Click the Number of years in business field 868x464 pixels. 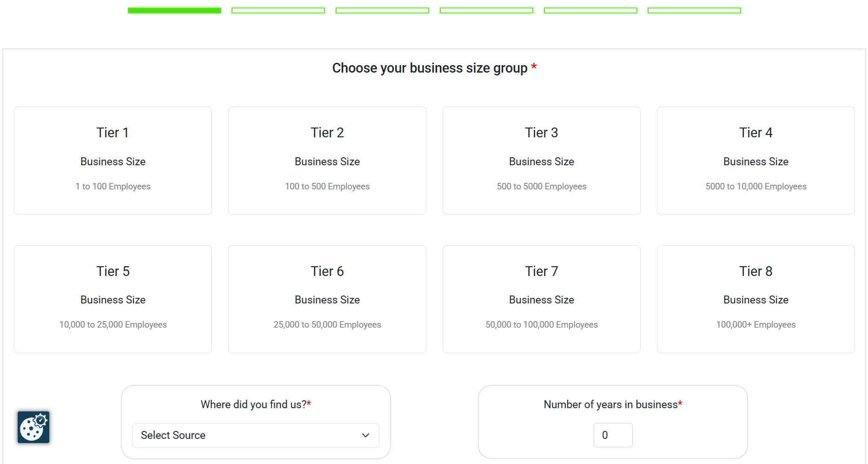coord(613,435)
